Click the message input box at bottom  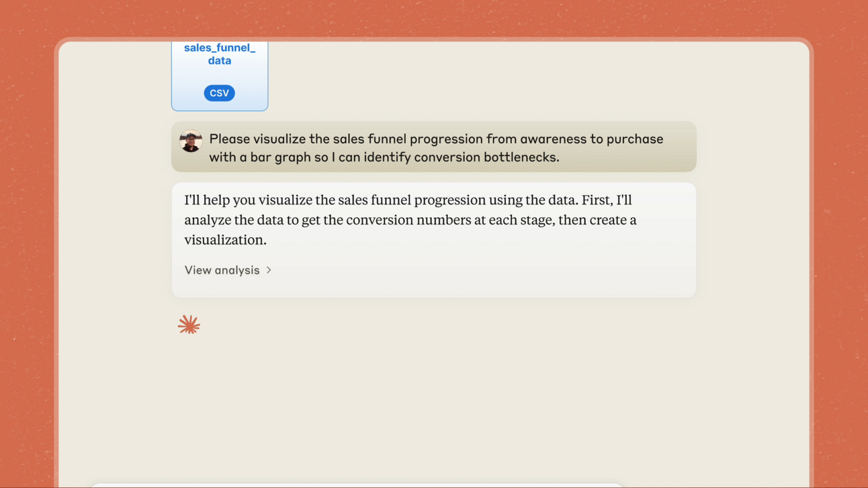click(x=356, y=484)
